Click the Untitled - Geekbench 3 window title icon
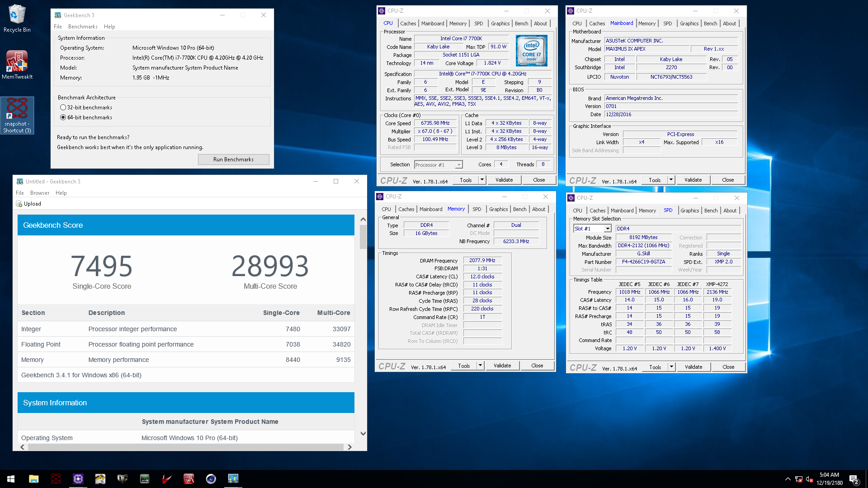 point(20,182)
